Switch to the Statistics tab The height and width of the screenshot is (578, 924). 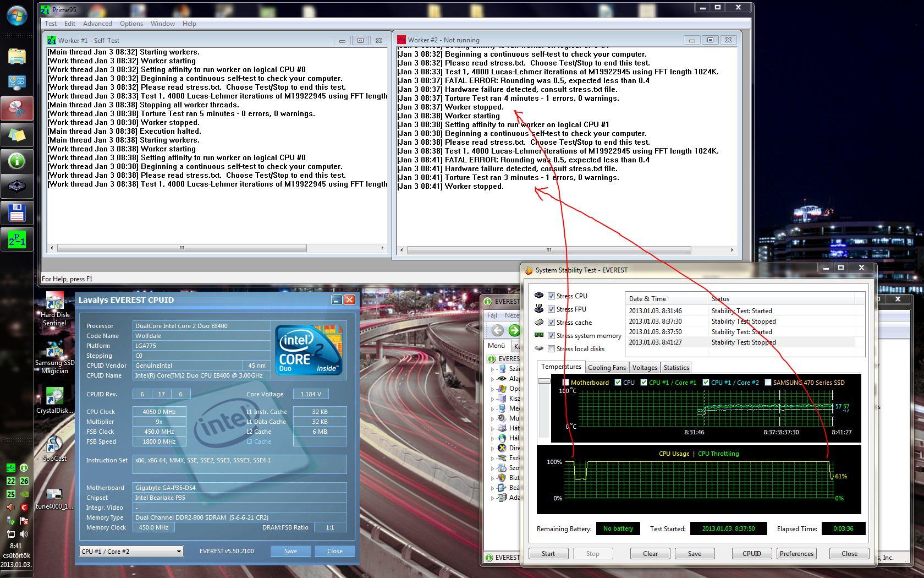tap(676, 368)
